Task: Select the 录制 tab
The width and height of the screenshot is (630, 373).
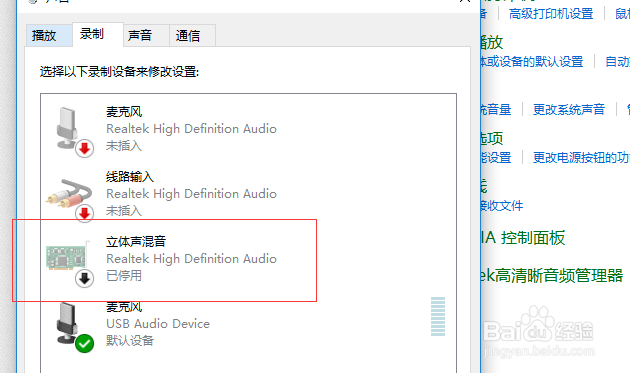Action: click(x=98, y=34)
